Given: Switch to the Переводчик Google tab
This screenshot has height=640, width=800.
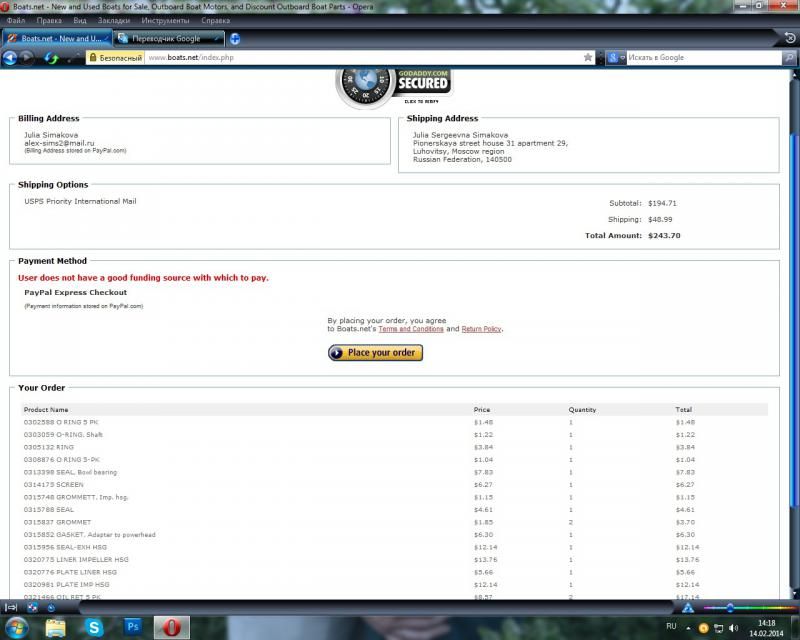Looking at the screenshot, I should pyautogui.click(x=166, y=39).
